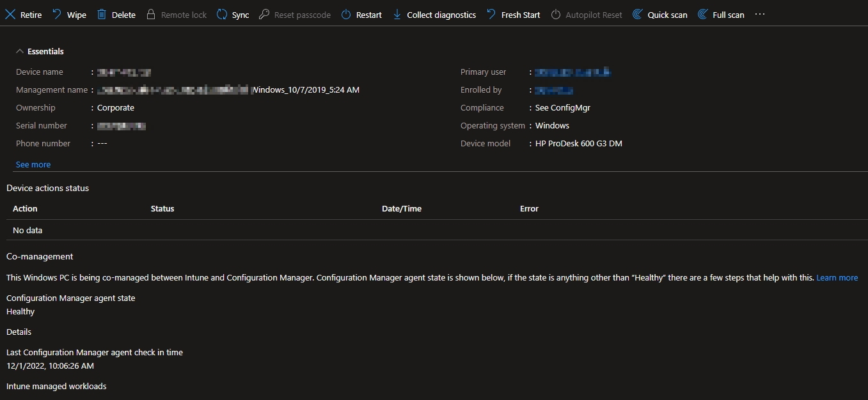
Task: Click the Retire X icon
Action: coord(10,14)
